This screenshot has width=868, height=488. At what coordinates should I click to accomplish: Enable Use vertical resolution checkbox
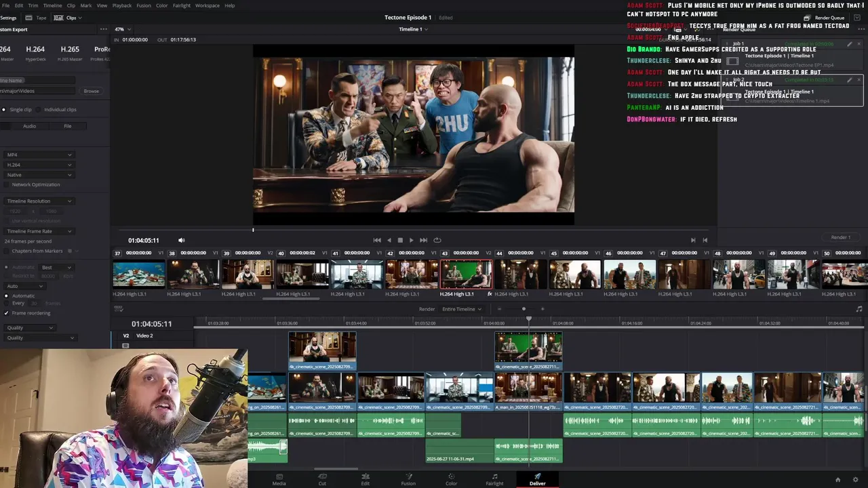[x=7, y=220]
